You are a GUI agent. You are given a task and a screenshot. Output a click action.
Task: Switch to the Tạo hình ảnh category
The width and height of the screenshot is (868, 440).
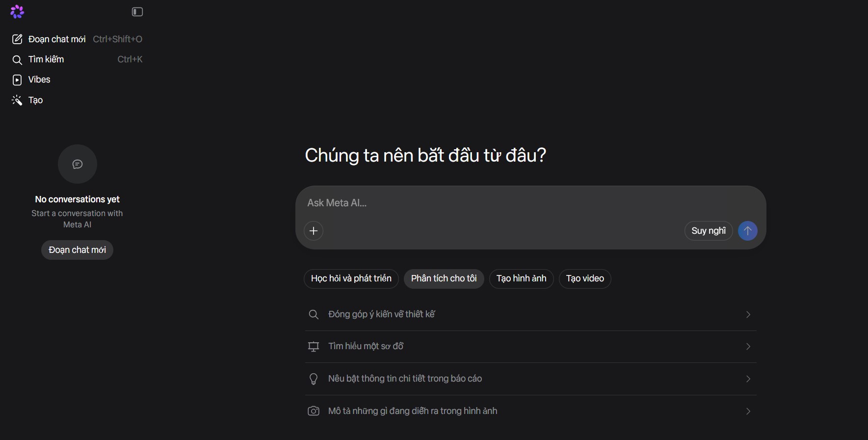click(x=521, y=278)
